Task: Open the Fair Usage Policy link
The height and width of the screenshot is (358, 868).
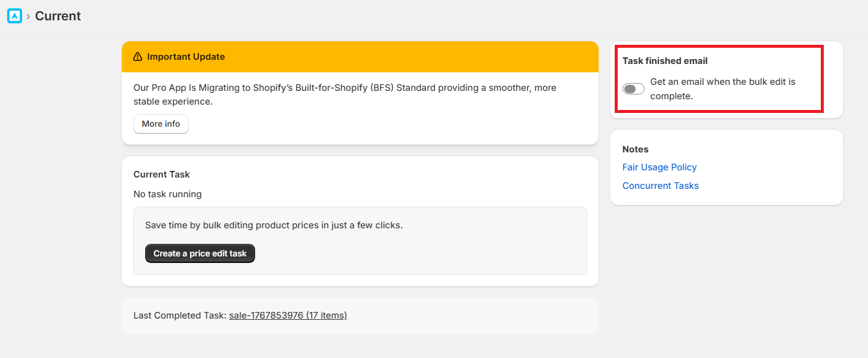Action: point(660,167)
